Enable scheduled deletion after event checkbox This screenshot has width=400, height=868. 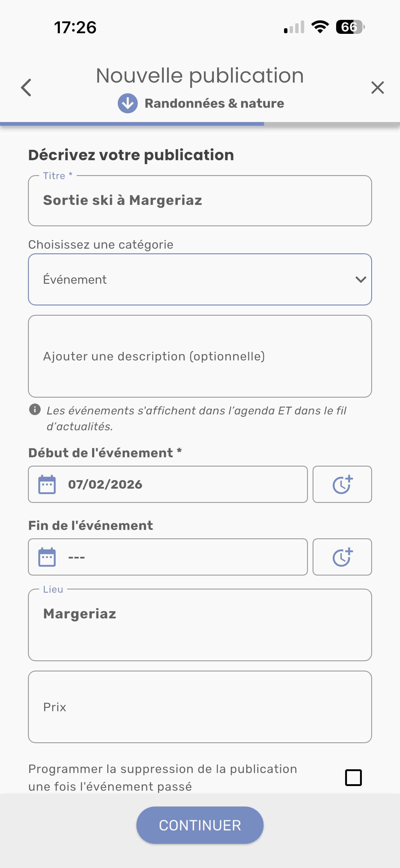pyautogui.click(x=353, y=777)
